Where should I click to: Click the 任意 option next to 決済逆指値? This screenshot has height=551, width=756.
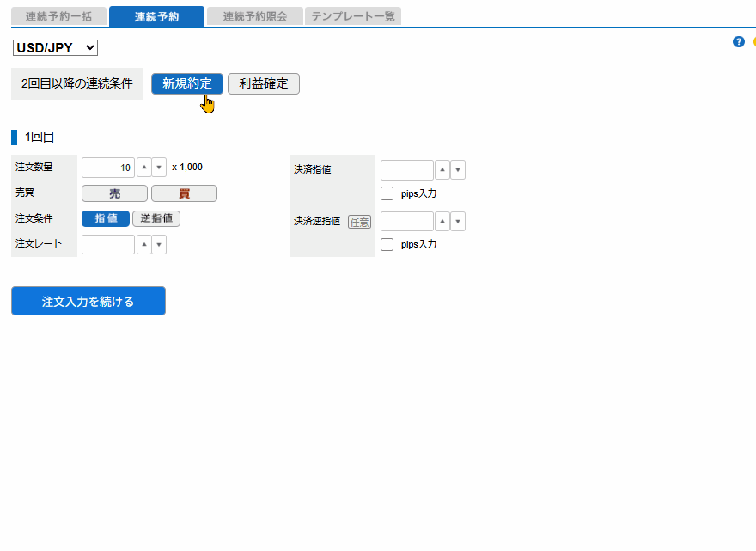point(359,221)
